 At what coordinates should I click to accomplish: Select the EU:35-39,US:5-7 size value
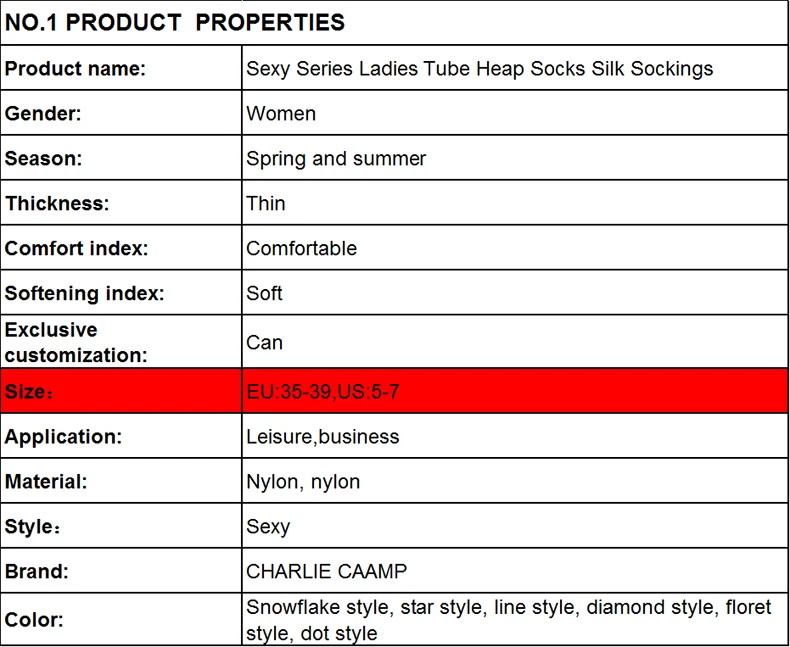click(x=322, y=392)
